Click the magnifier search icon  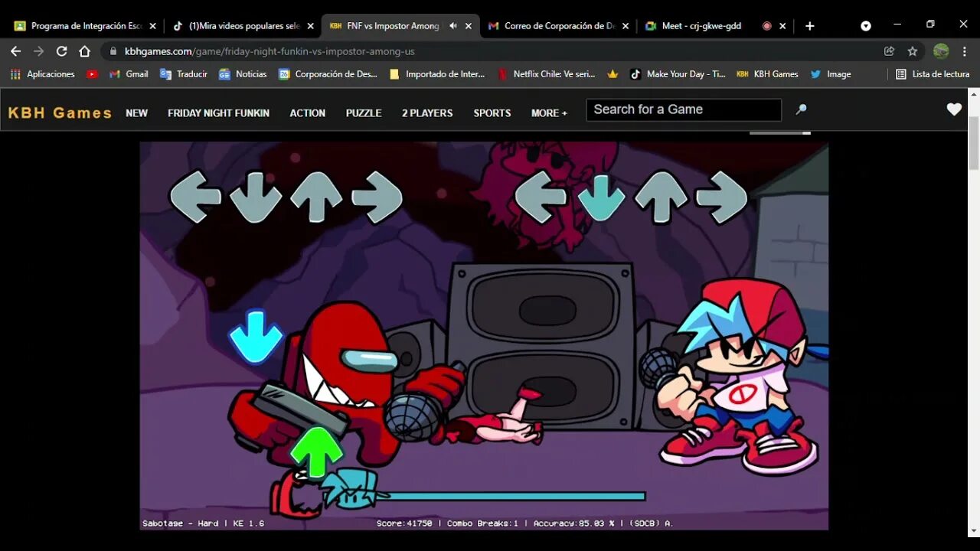point(801,109)
